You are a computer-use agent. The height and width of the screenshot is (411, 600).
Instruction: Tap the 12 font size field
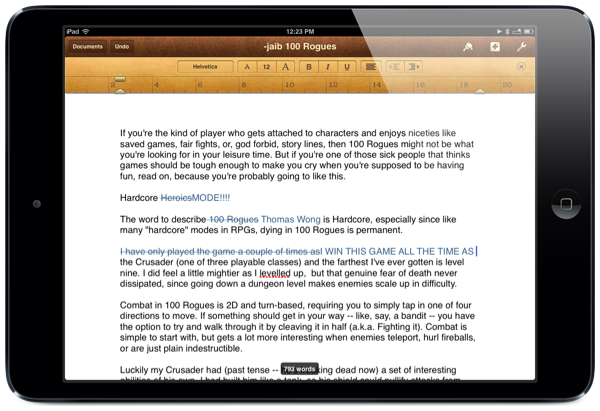pyautogui.click(x=266, y=67)
